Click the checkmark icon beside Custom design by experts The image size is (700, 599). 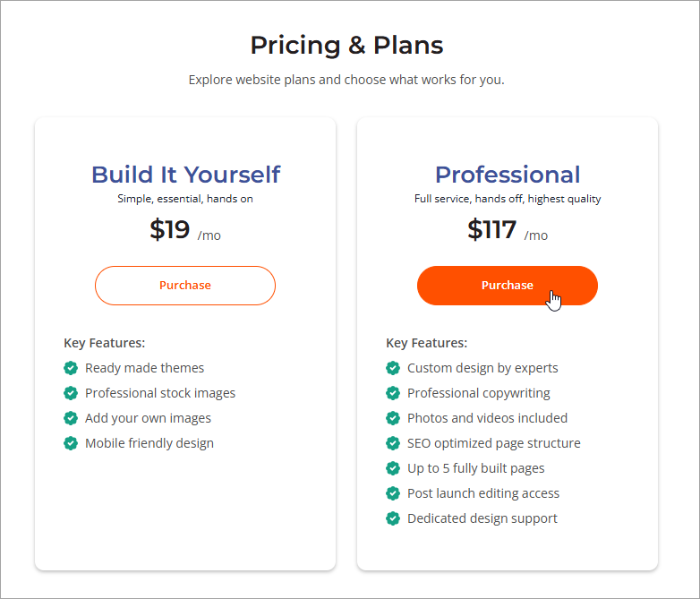(x=393, y=368)
